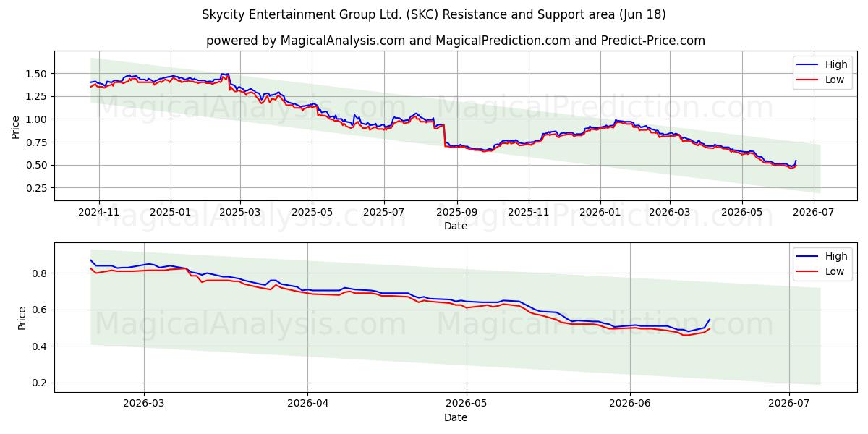This screenshot has height=434, width=868.
Task: Click the '1.00' price tick on top chart
Action: 38,119
